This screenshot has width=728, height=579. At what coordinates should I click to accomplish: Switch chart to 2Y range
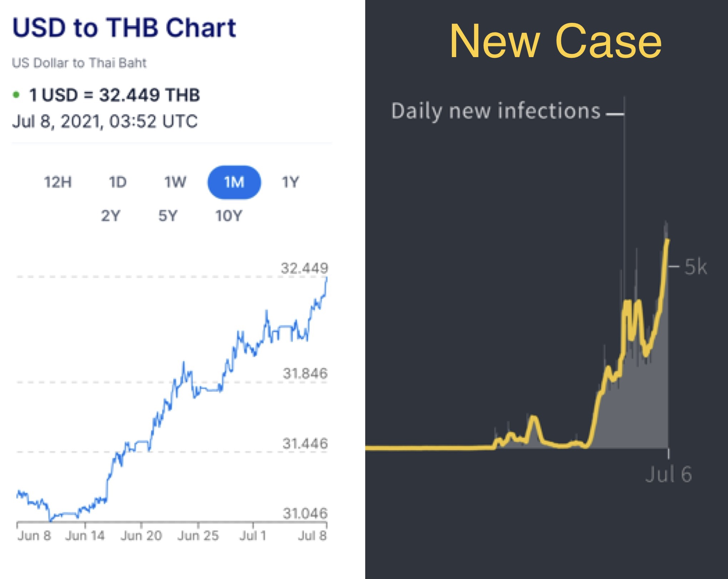(110, 216)
